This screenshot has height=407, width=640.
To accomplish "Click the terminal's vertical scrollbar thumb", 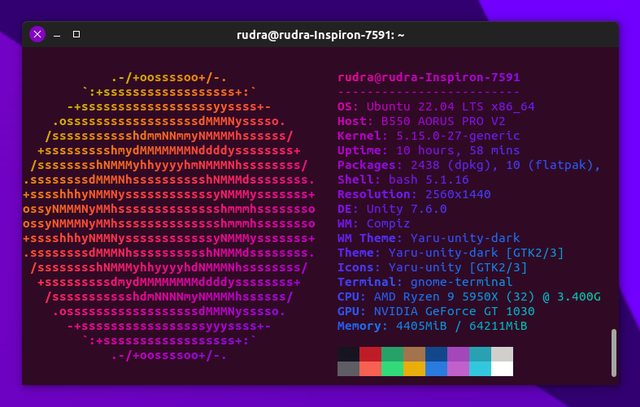I will click(x=613, y=353).
